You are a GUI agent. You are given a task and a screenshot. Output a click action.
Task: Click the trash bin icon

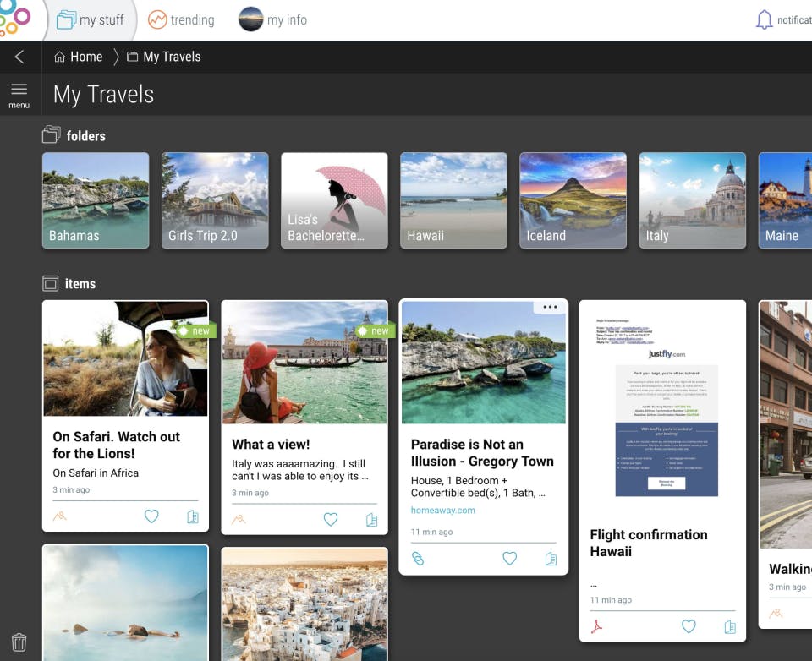pyautogui.click(x=19, y=642)
